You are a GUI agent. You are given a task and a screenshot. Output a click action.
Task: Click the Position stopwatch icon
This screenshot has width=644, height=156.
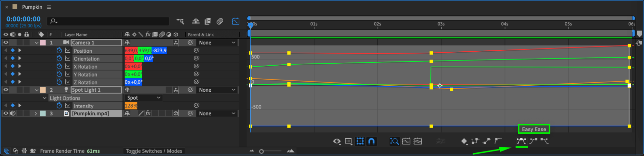pos(59,50)
